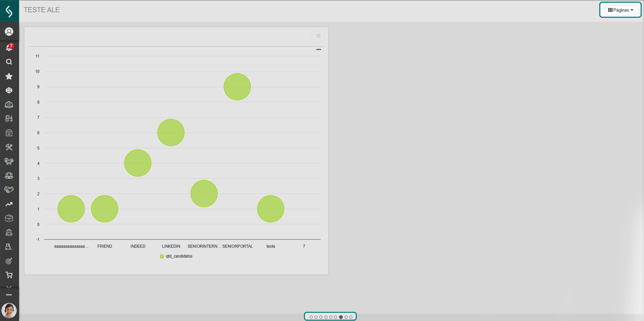This screenshot has width=644, height=321.
Task: Expand sidebar with the down chevron
Action: coord(9,287)
